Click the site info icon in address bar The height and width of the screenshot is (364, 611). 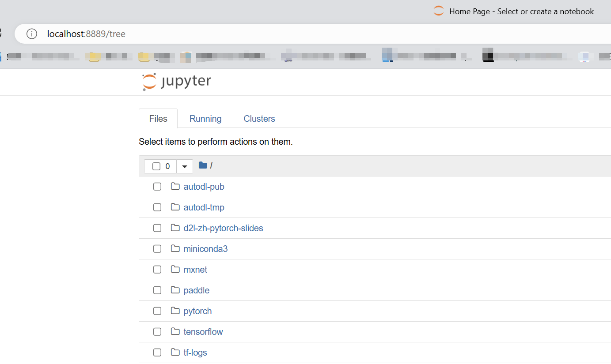32,34
